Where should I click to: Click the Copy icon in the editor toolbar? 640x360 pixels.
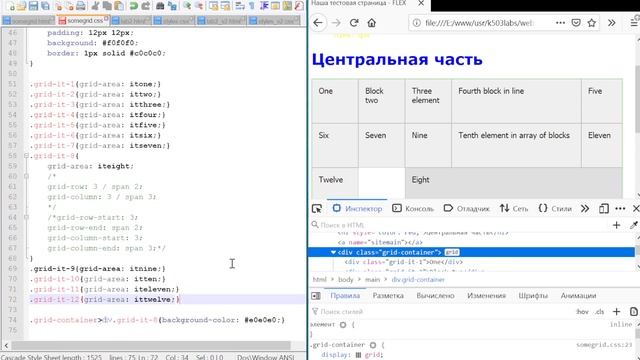pos(107,6)
